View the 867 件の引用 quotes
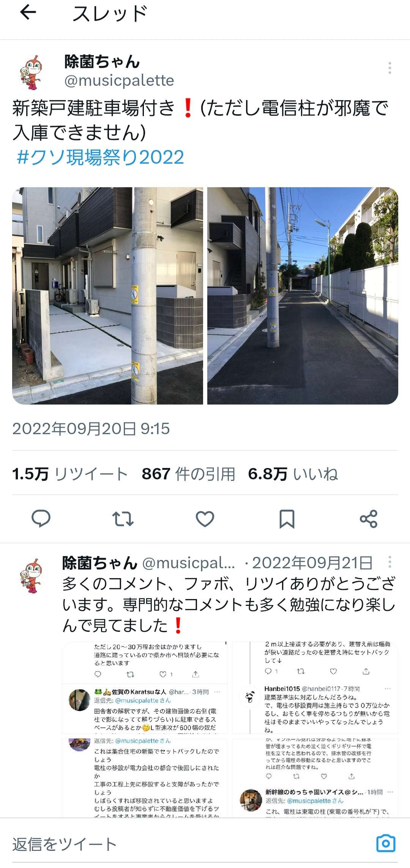The height and width of the screenshot is (868, 410). 188,474
